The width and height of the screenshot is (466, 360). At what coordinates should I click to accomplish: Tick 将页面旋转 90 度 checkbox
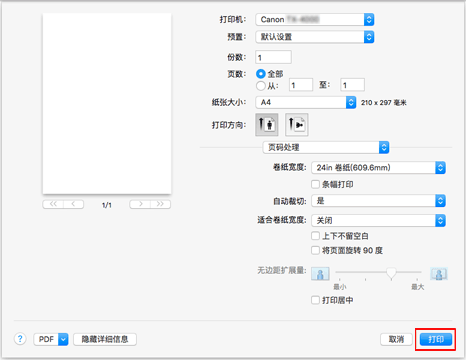coord(315,250)
